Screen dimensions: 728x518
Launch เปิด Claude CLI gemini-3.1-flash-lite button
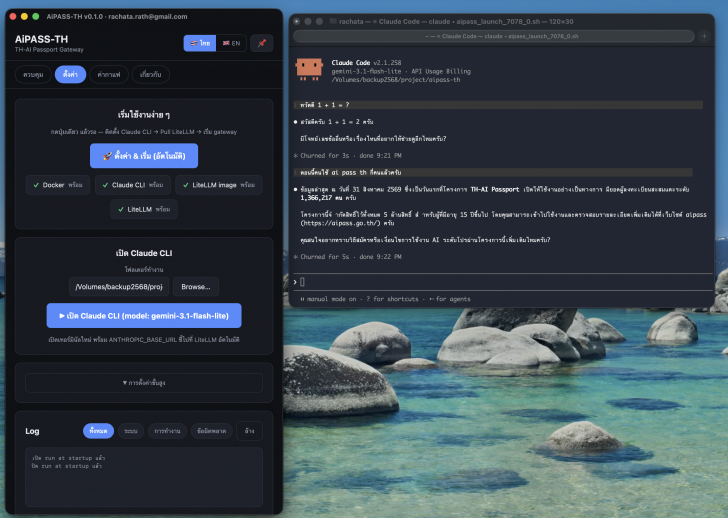(x=144, y=316)
